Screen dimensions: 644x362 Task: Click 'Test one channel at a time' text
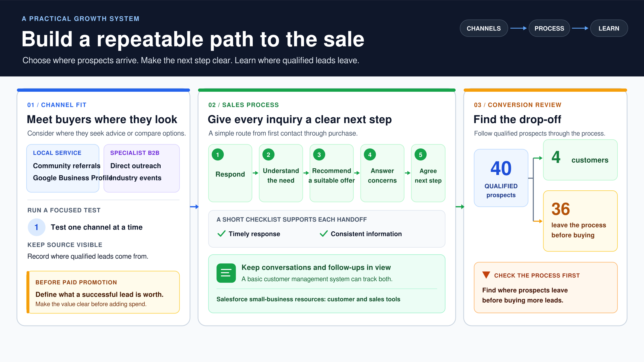(x=97, y=227)
